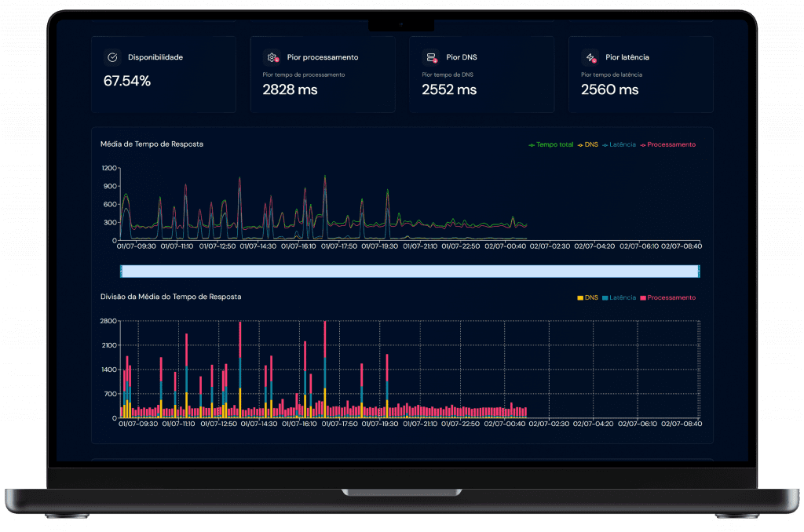This screenshot has width=804, height=532.
Task: Click the 01/07-09:30 axis label
Action: point(137,244)
